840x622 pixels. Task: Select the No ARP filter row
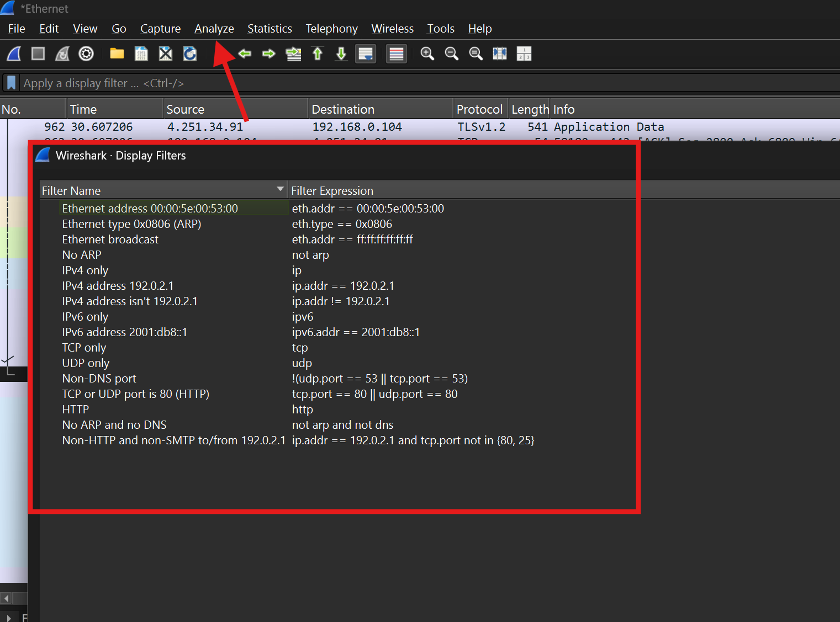[x=82, y=255]
